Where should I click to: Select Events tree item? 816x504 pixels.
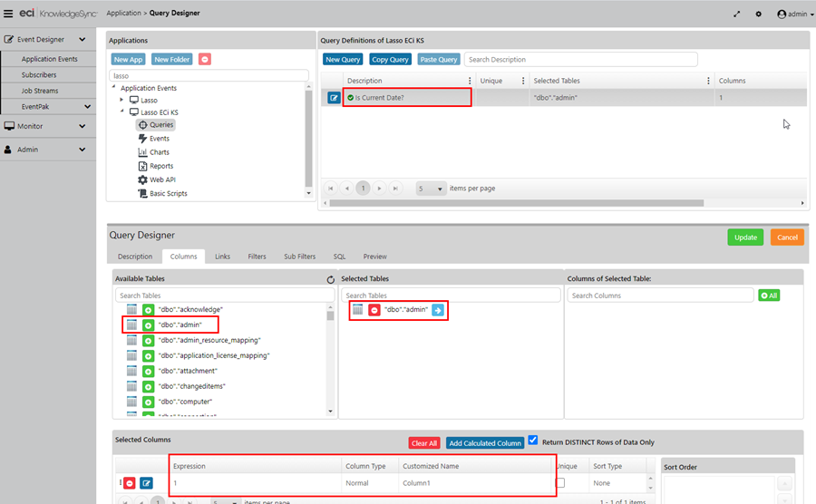(x=153, y=139)
